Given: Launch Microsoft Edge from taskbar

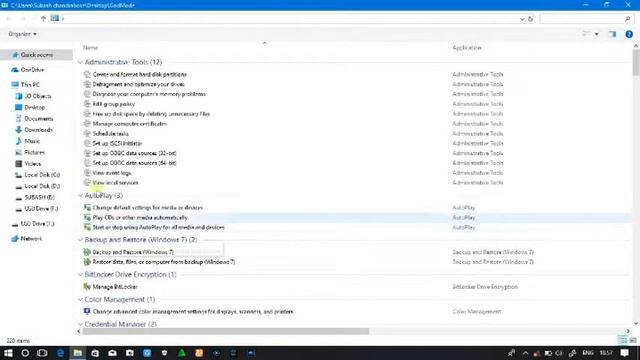Looking at the screenshot, I should (60, 353).
